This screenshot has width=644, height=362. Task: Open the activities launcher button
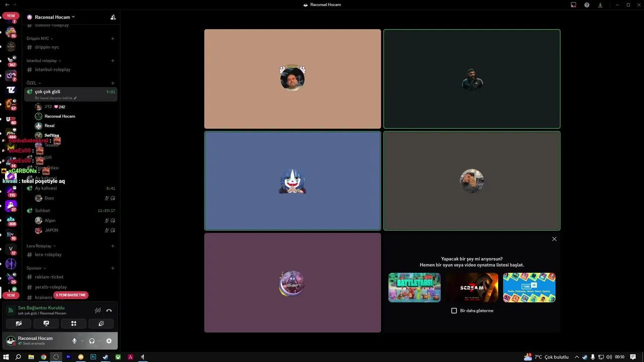click(73, 324)
